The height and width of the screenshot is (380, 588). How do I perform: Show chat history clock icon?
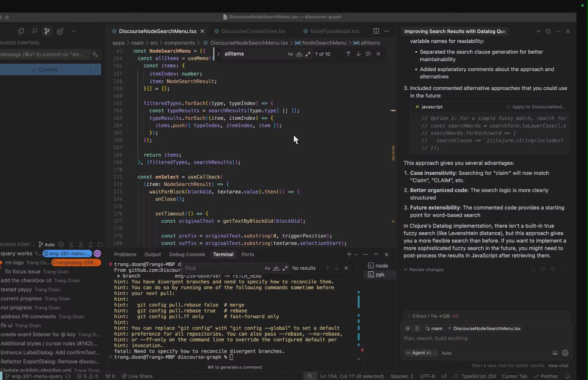click(548, 32)
